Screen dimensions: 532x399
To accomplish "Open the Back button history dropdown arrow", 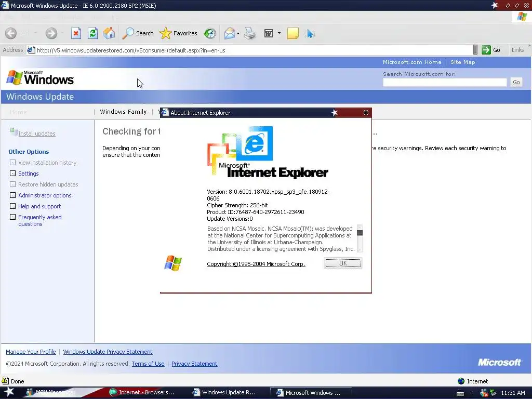I will tap(35, 33).
